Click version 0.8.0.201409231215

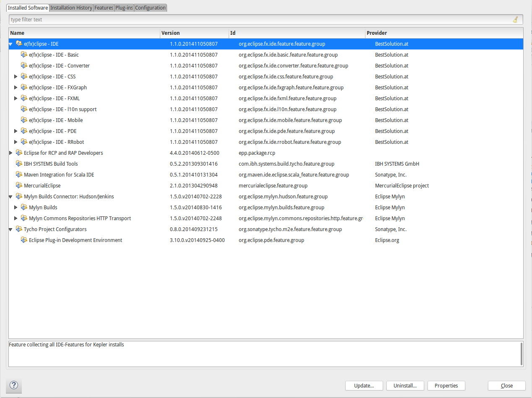[194, 229]
